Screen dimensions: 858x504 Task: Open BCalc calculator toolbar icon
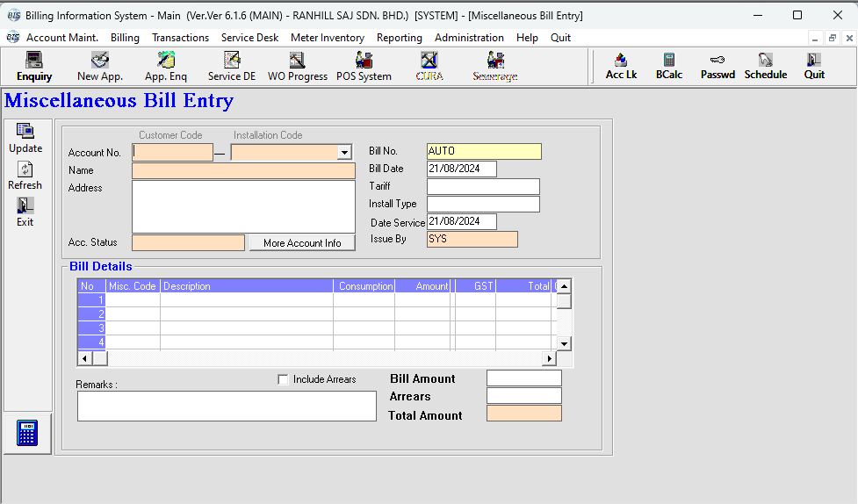click(668, 66)
